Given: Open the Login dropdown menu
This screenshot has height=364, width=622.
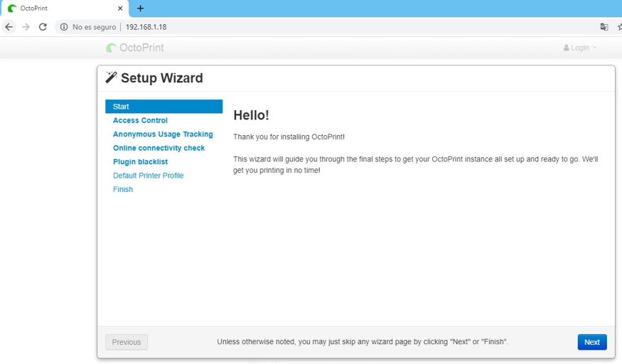Looking at the screenshot, I should pyautogui.click(x=580, y=48).
